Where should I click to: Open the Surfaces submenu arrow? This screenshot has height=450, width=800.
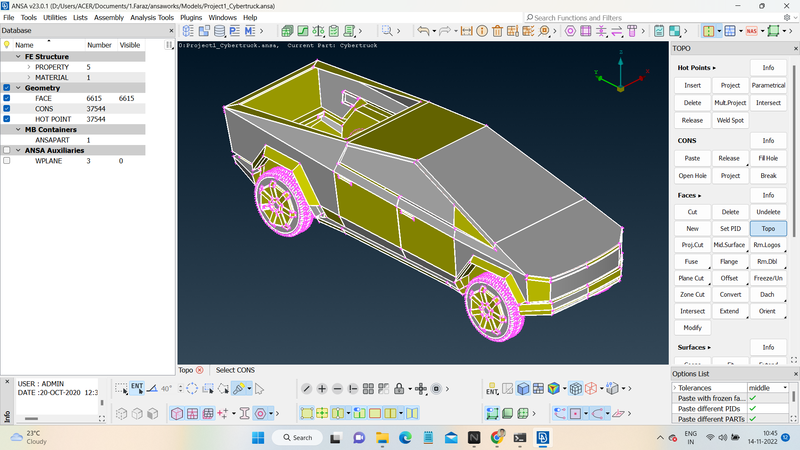[x=709, y=347]
